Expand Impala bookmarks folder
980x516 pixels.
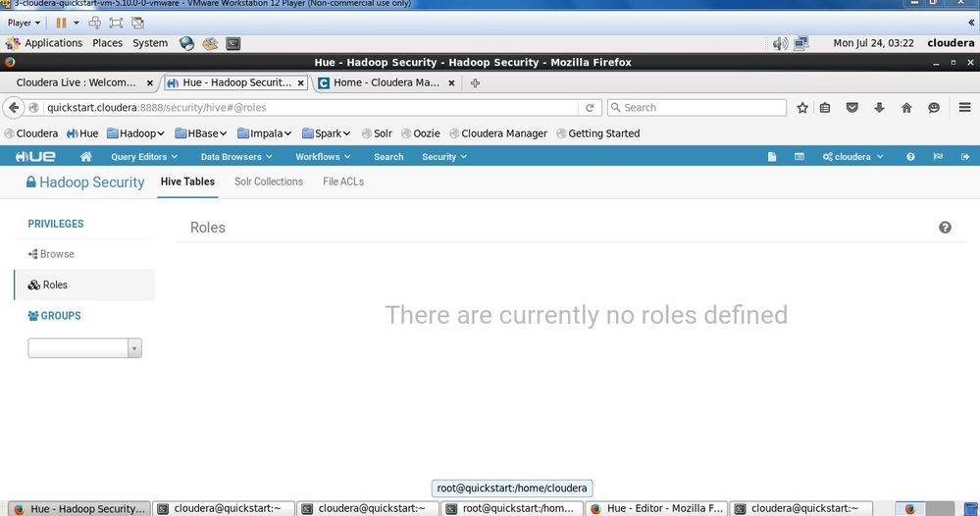(x=265, y=133)
